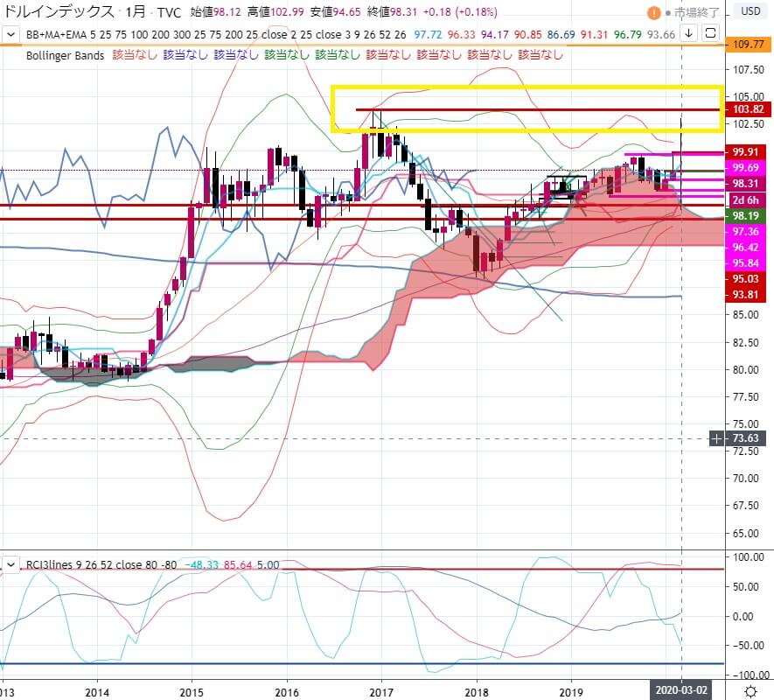Click the 97.36 magenta price label

pos(745,231)
